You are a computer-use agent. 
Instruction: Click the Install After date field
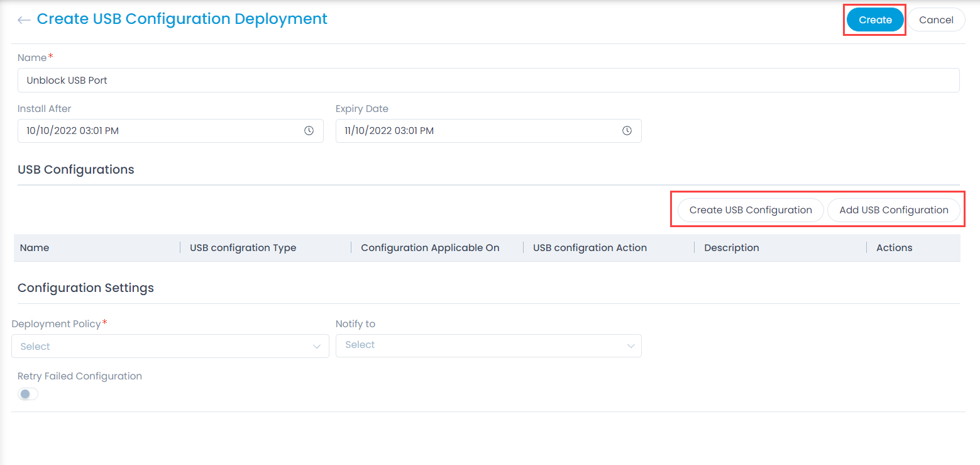(x=157, y=130)
